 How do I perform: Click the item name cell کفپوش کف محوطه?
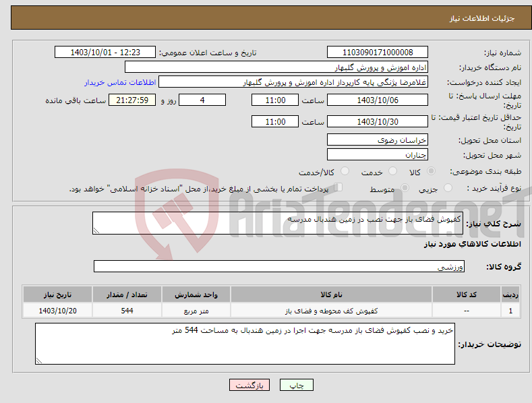tap(331, 311)
